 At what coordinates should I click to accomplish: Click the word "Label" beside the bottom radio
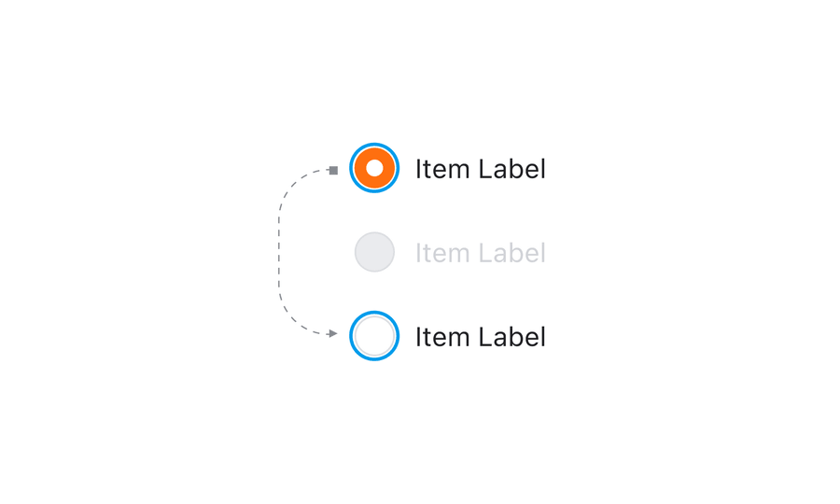point(511,337)
